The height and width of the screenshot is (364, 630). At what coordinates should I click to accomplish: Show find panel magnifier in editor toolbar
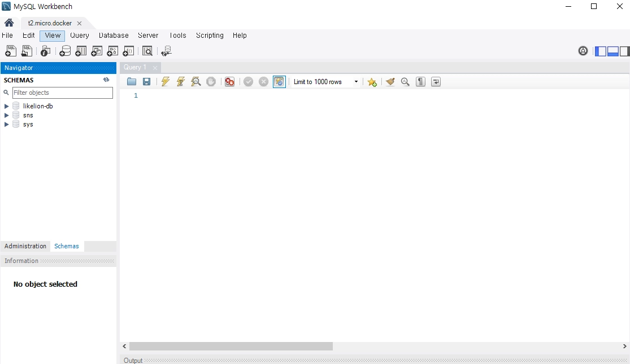pos(405,82)
